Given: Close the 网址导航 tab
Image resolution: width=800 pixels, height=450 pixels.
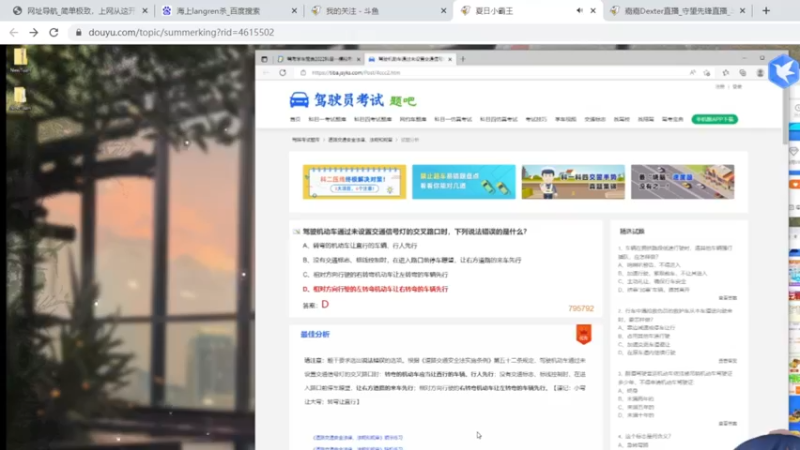Looking at the screenshot, I should click(145, 10).
